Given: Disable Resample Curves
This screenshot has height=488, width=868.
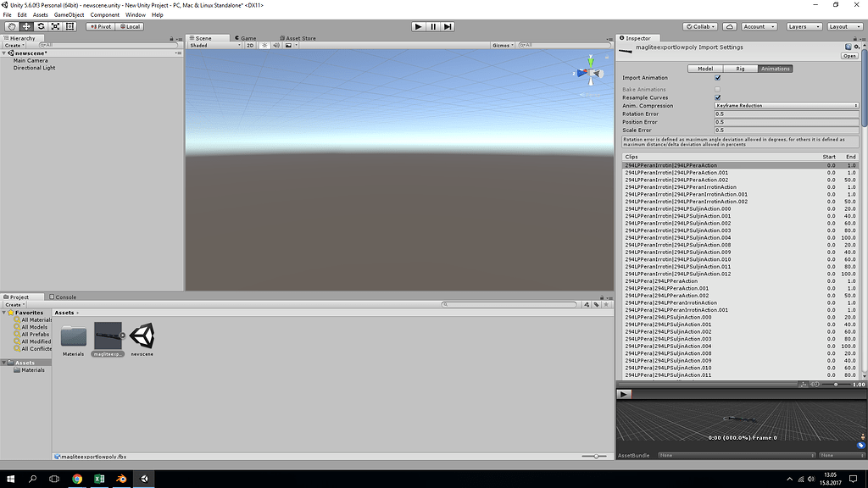Looking at the screenshot, I should pyautogui.click(x=718, y=97).
